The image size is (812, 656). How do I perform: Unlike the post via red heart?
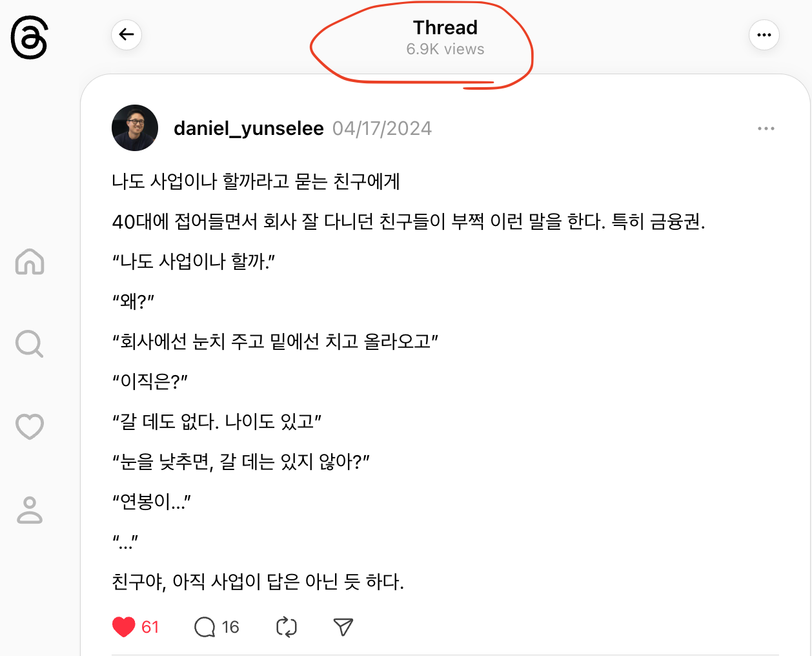coord(123,627)
